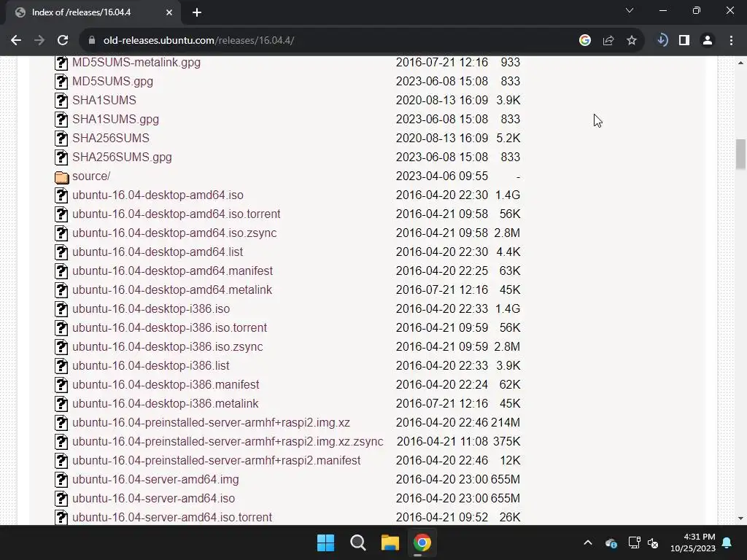
Task: Reload the current page
Action: click(x=63, y=41)
